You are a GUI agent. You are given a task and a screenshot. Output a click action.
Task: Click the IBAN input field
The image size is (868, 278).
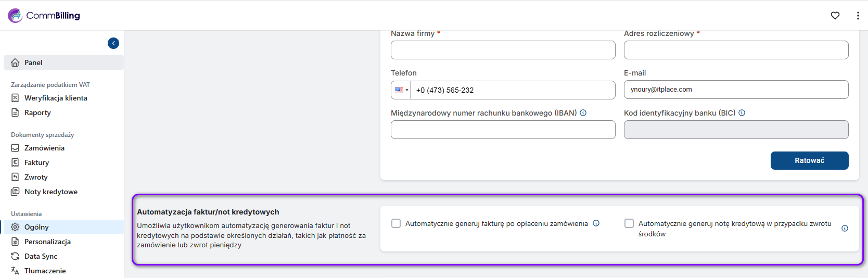(503, 130)
